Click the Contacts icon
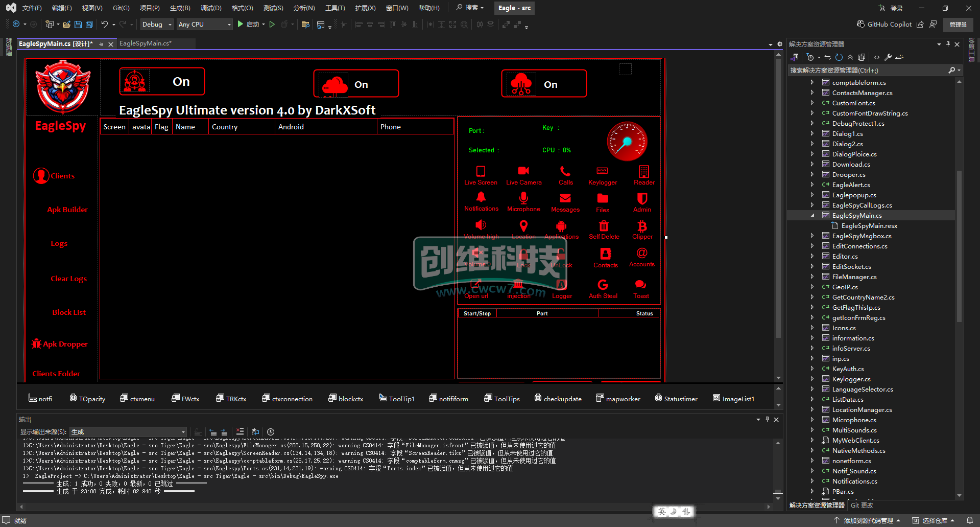This screenshot has width=980, height=527. [x=606, y=254]
